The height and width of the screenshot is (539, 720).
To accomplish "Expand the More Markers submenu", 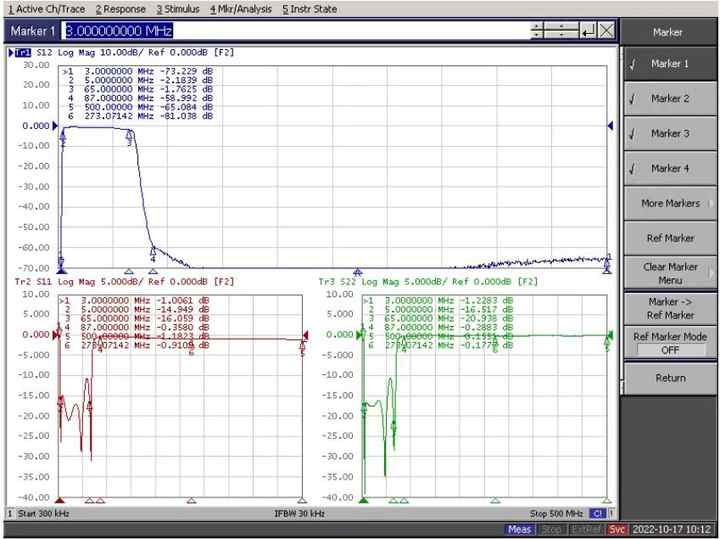I will (x=668, y=203).
